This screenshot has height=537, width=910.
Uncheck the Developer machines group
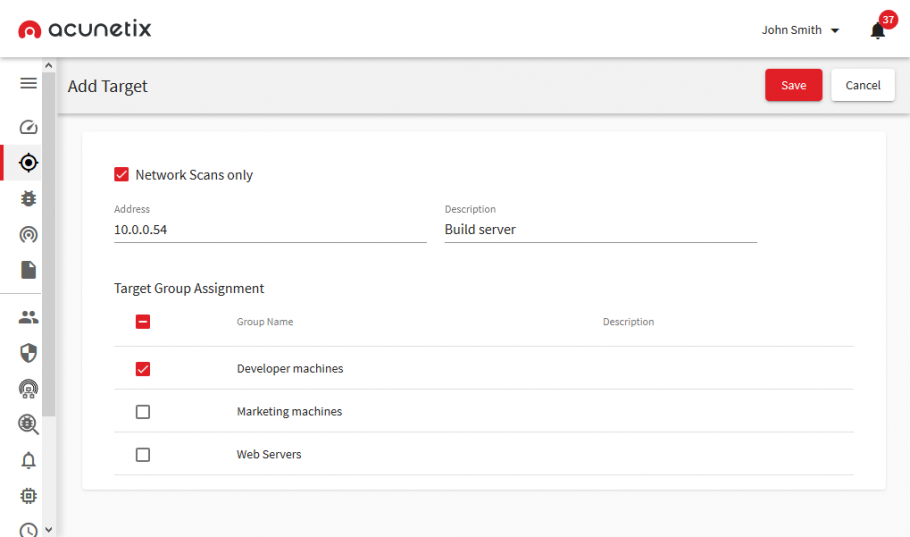pyautogui.click(x=143, y=369)
